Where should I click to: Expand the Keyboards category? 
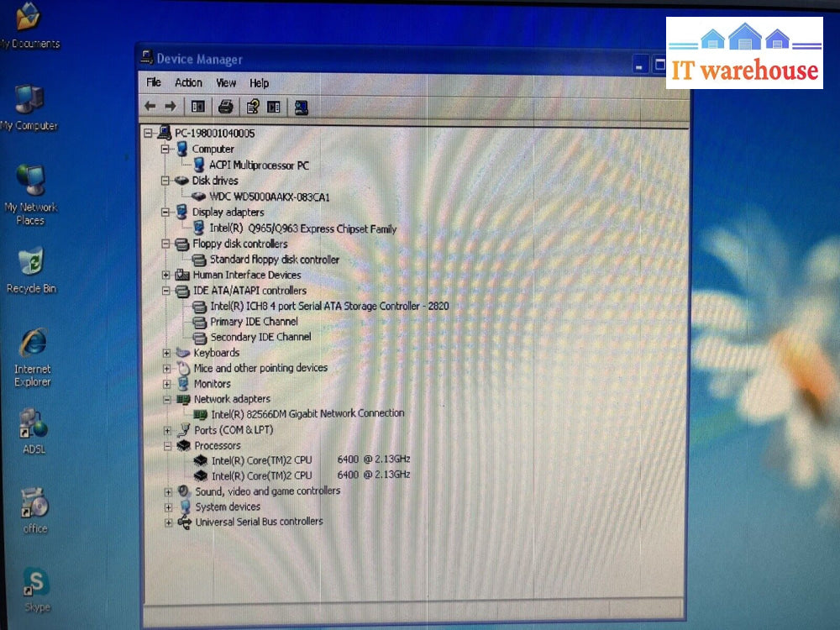[x=167, y=354]
